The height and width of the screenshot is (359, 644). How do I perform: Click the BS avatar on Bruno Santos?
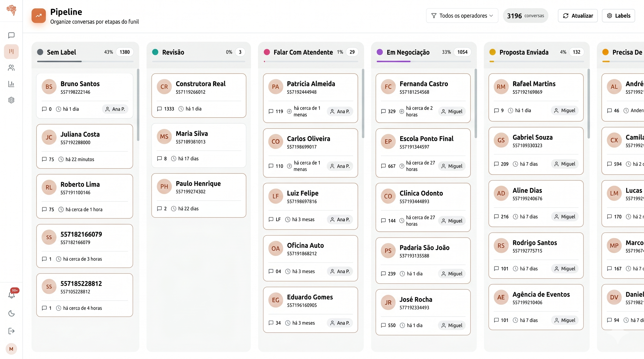[49, 87]
